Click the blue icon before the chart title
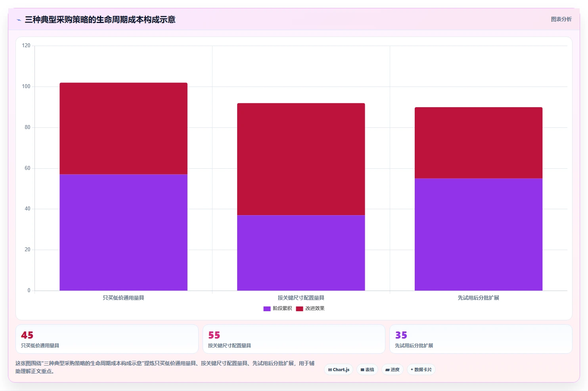The image size is (588, 391). pyautogui.click(x=19, y=20)
